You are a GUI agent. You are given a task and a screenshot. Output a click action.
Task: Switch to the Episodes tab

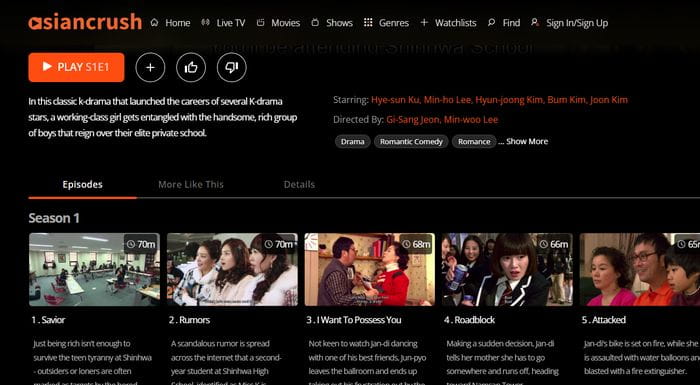click(x=83, y=184)
